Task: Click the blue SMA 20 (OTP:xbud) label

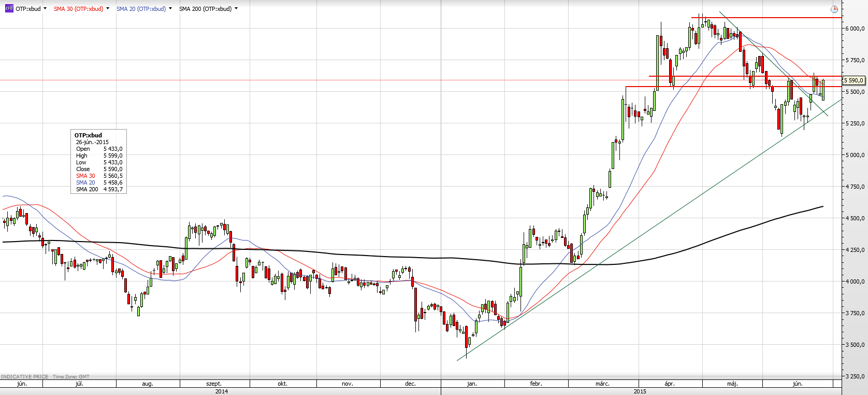Action: coord(141,9)
